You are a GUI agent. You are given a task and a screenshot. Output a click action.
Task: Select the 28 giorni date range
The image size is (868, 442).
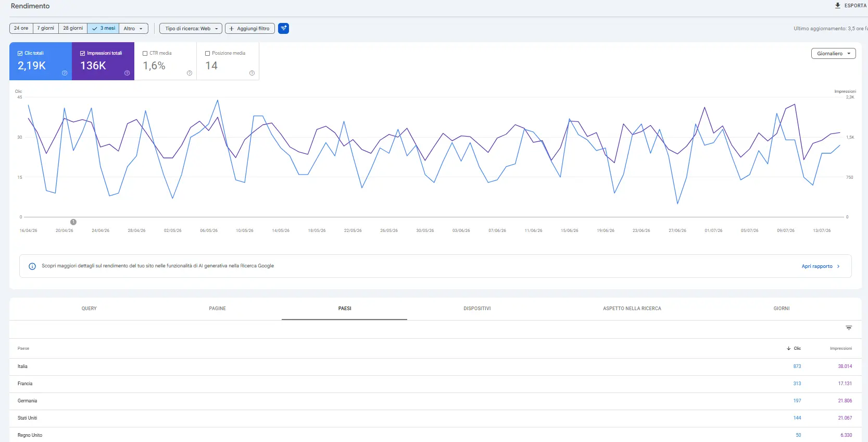click(73, 28)
